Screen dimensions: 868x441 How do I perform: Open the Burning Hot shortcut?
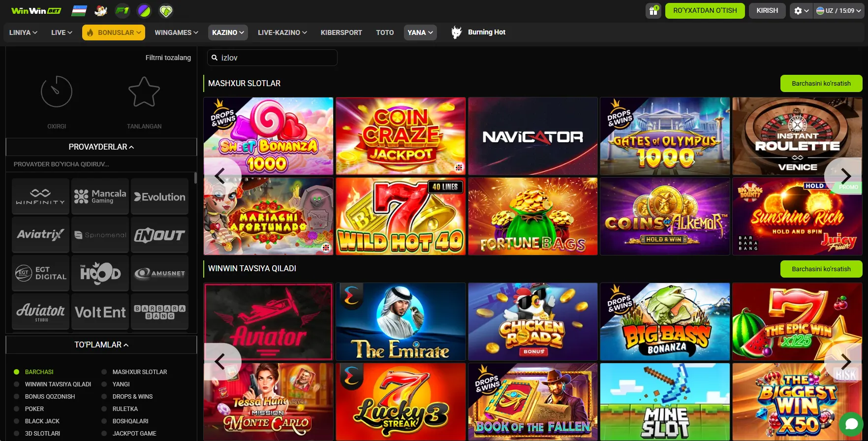click(478, 32)
